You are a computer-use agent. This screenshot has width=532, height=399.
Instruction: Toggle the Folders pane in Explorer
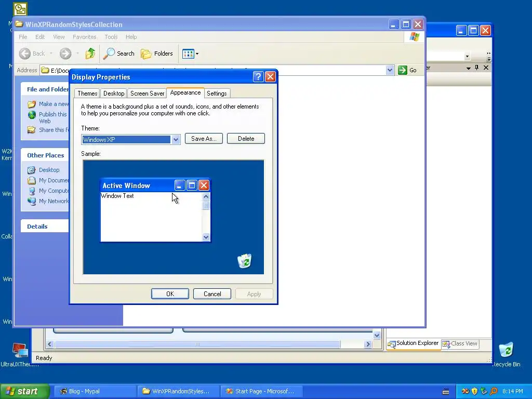157,54
